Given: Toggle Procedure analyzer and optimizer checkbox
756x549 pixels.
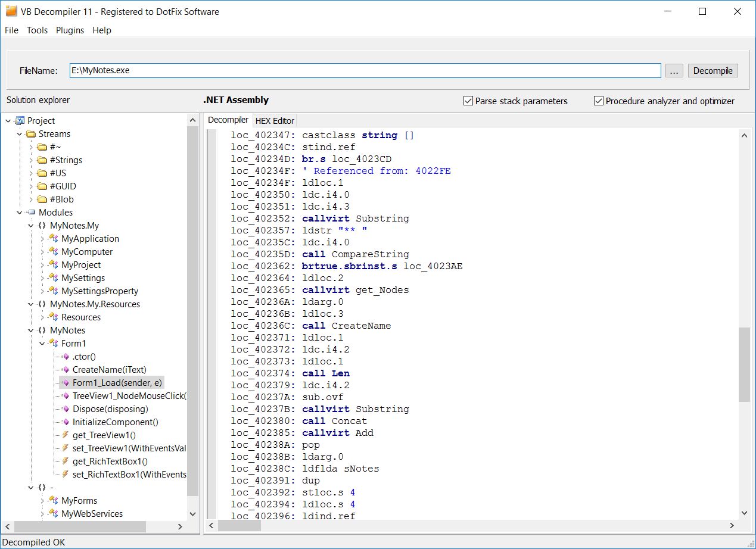Looking at the screenshot, I should pyautogui.click(x=599, y=101).
